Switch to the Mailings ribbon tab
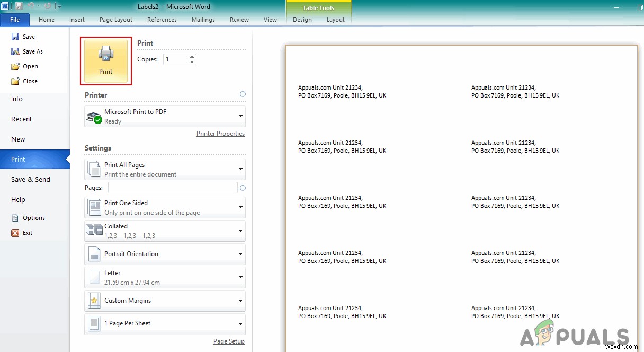Viewport: 644px width, 352px height. [203, 20]
